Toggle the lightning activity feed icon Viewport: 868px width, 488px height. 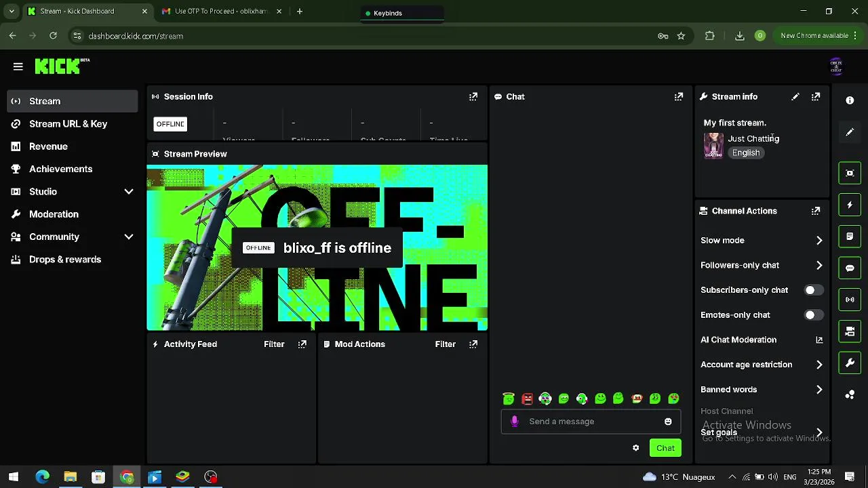click(850, 205)
